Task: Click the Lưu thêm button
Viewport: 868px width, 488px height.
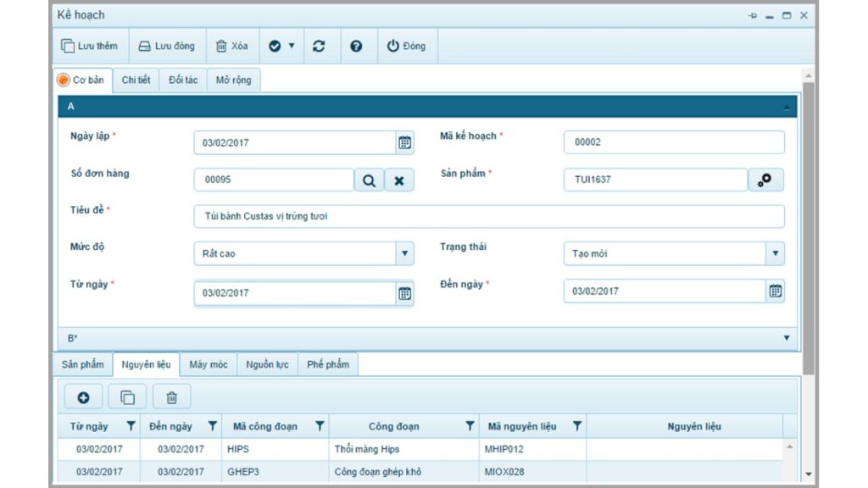Action: tap(90, 46)
